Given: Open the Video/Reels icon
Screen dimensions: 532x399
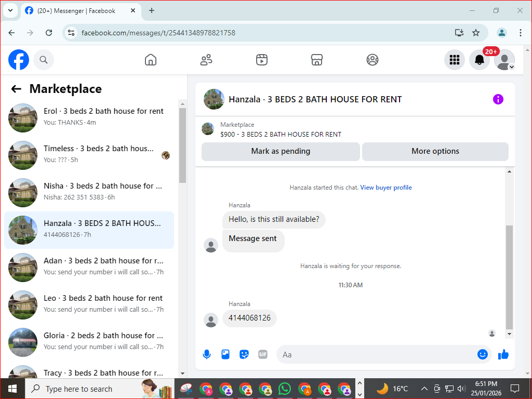Looking at the screenshot, I should [262, 60].
